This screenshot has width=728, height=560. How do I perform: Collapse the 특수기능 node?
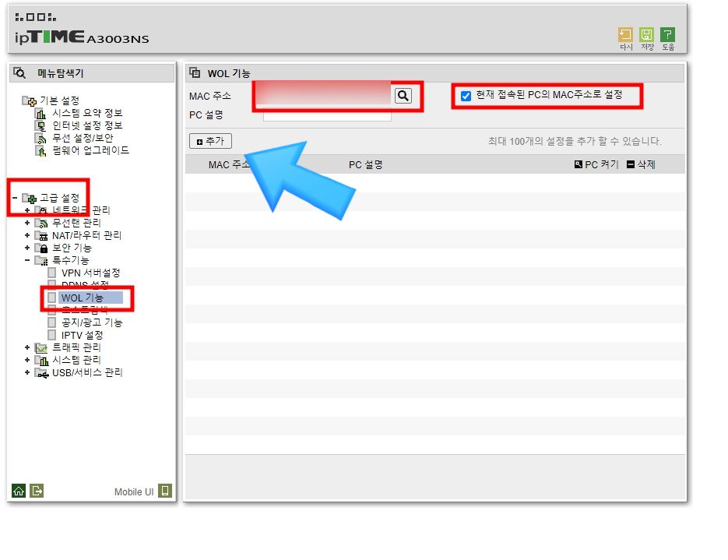point(27,260)
